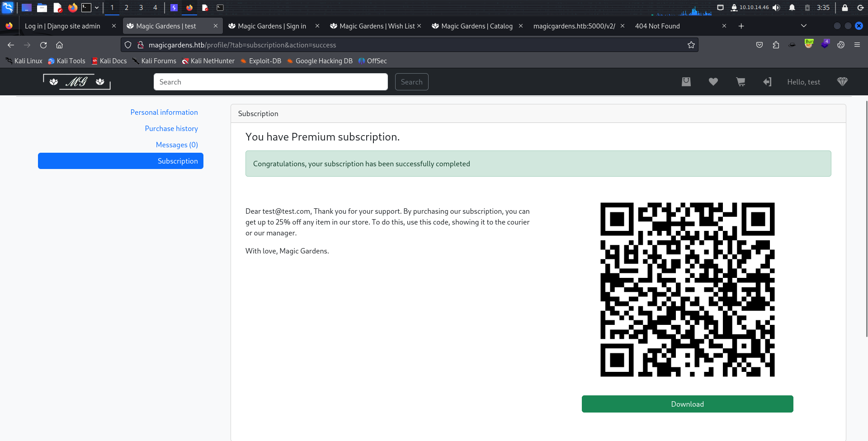
Task: Open Firefox hamburger application menu
Action: [x=857, y=45]
